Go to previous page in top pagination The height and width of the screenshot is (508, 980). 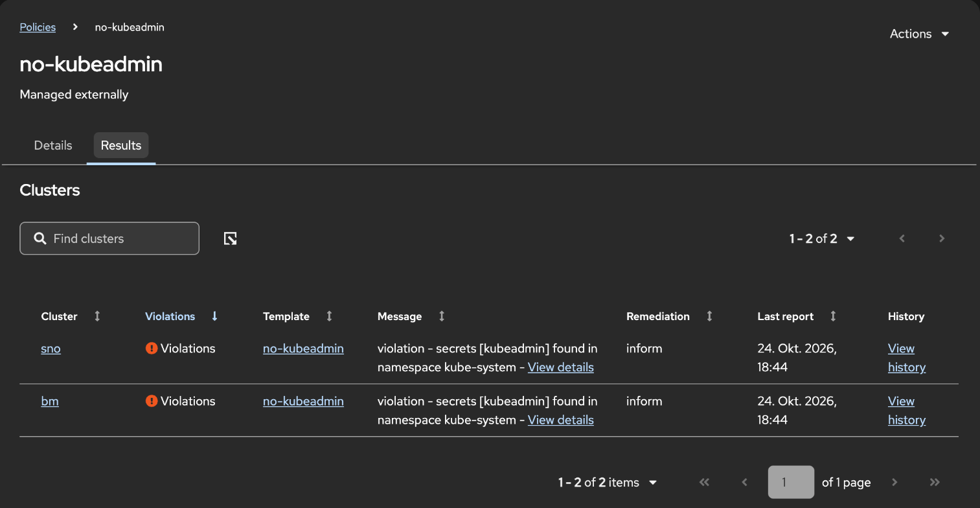[902, 238]
